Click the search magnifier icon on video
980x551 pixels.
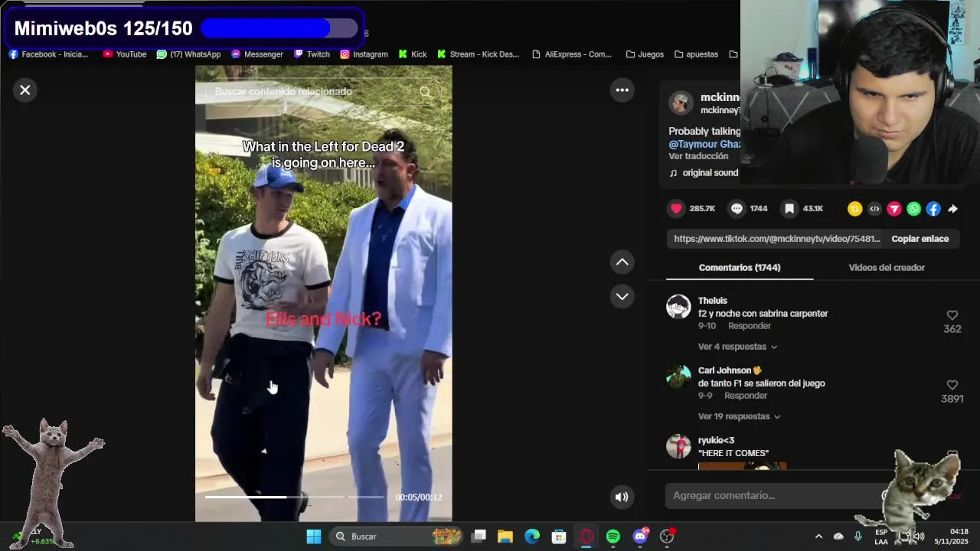click(425, 92)
